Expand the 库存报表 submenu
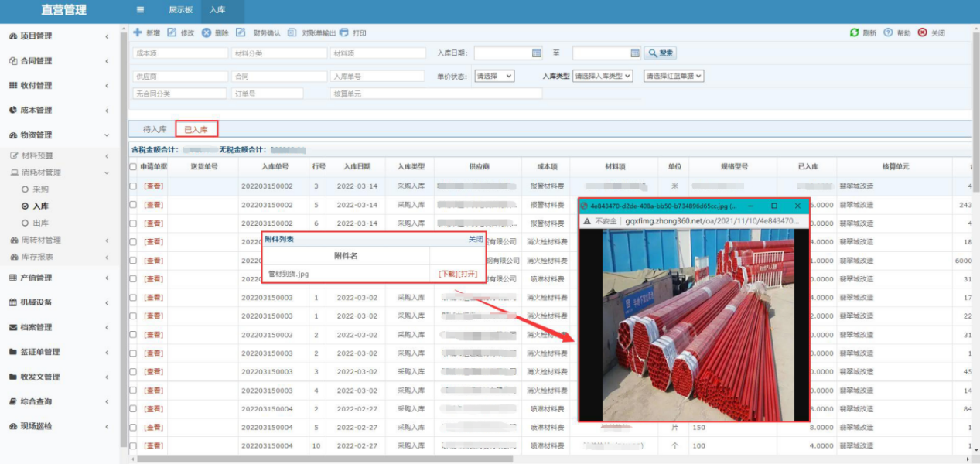The height and width of the screenshot is (464, 980). (60, 257)
